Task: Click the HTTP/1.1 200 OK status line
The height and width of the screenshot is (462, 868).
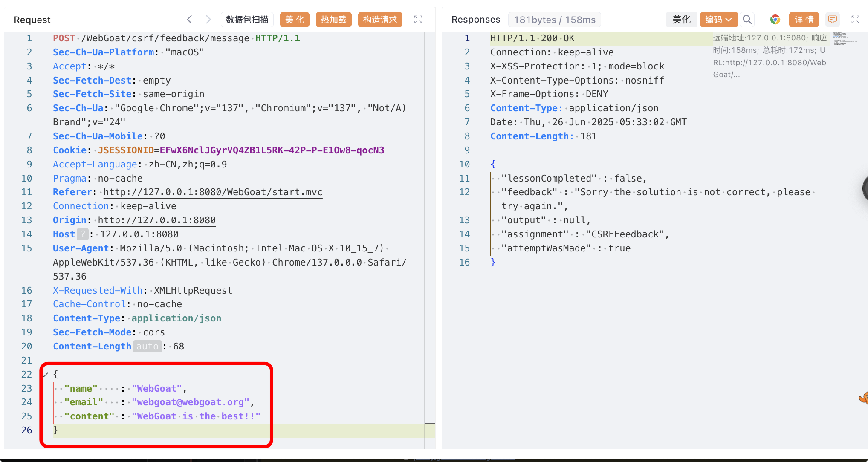Action: point(532,38)
